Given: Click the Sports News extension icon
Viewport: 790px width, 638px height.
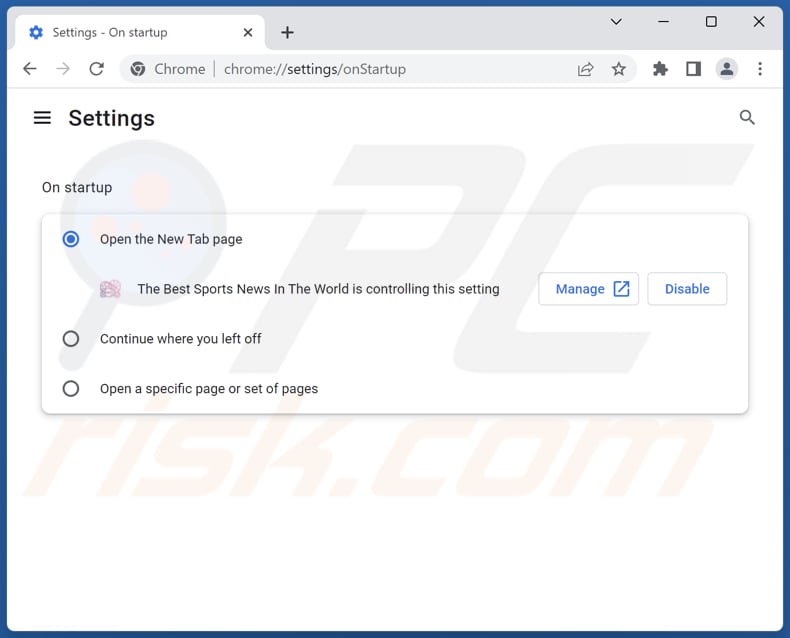Looking at the screenshot, I should coord(110,289).
